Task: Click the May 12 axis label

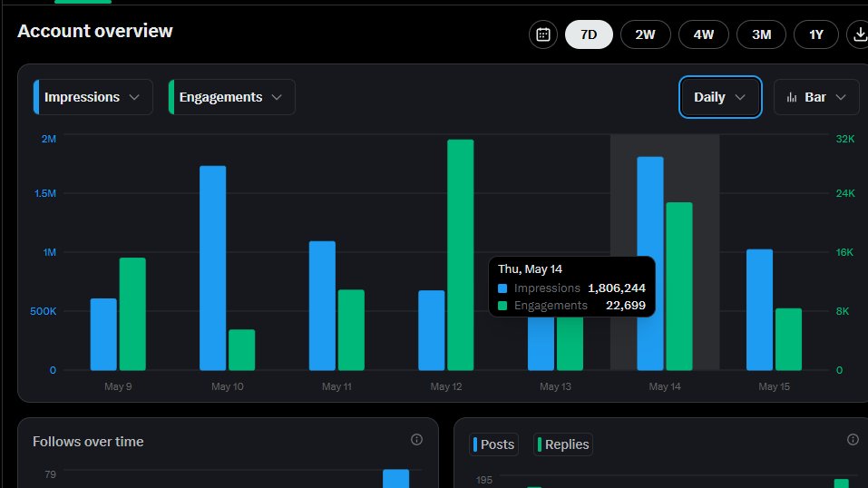Action: [x=446, y=386]
